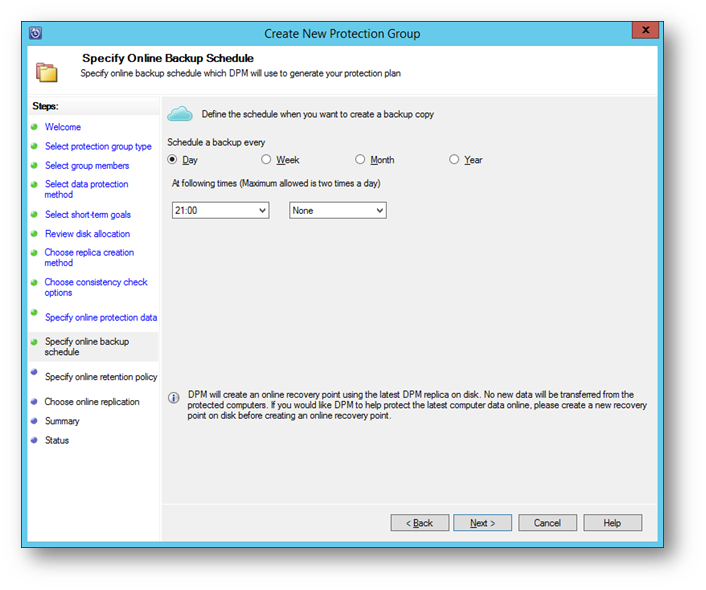Open Help for this wizard page
The height and width of the screenshot is (590, 706).
coord(612,523)
